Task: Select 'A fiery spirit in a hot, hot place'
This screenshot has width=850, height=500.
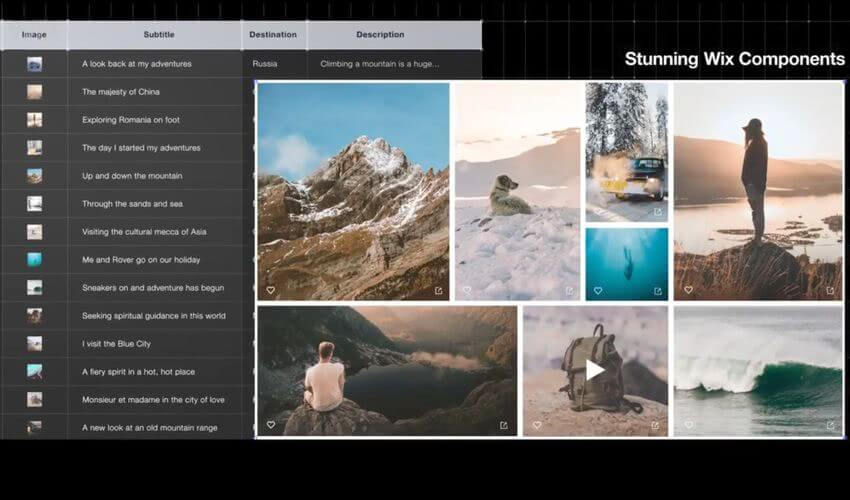Action: click(x=138, y=372)
